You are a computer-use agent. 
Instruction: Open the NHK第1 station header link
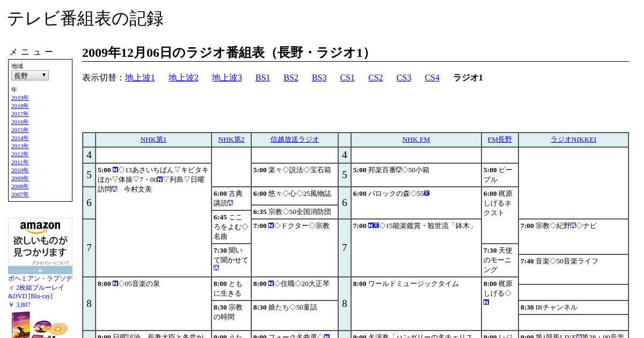[153, 139]
